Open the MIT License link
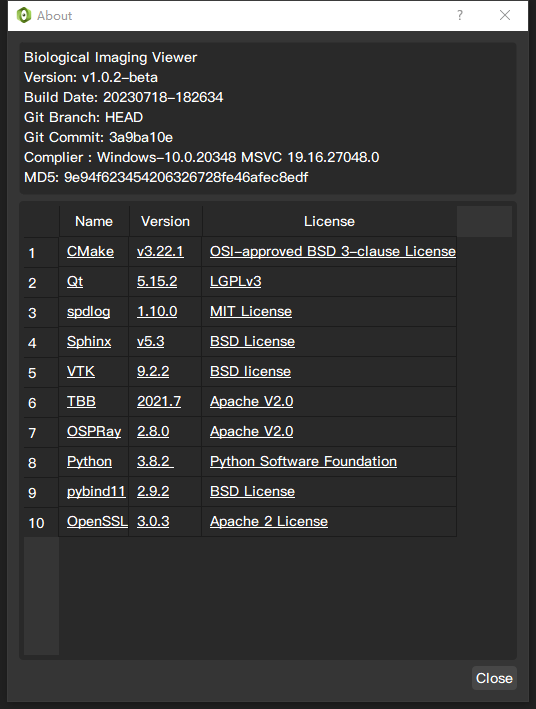This screenshot has width=536, height=709. [251, 312]
